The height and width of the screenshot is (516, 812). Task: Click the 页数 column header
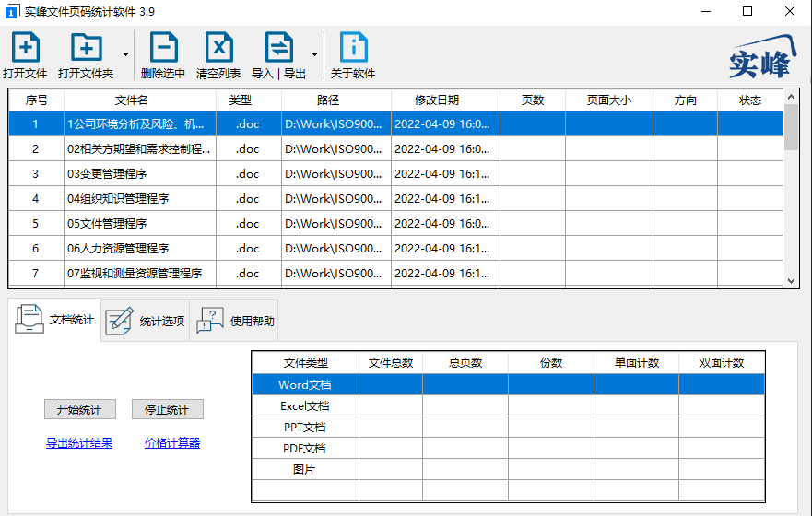533,100
